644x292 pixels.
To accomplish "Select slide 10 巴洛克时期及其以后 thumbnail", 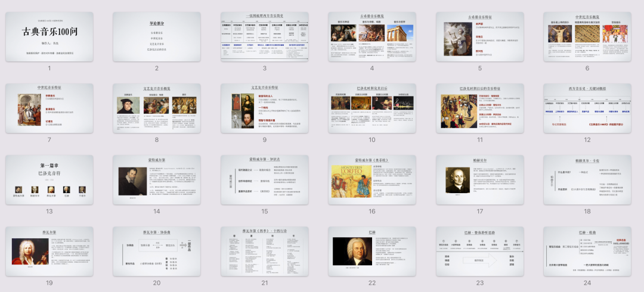I will (x=372, y=108).
